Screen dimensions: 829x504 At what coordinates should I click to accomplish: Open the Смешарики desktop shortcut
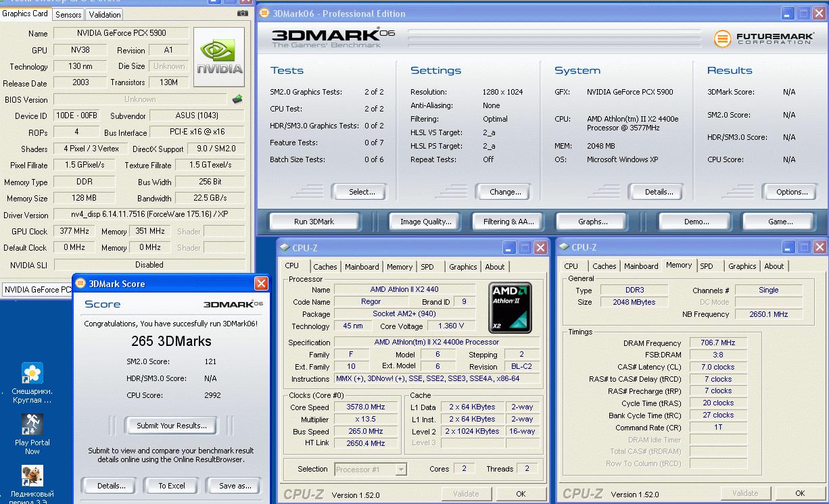(x=32, y=382)
